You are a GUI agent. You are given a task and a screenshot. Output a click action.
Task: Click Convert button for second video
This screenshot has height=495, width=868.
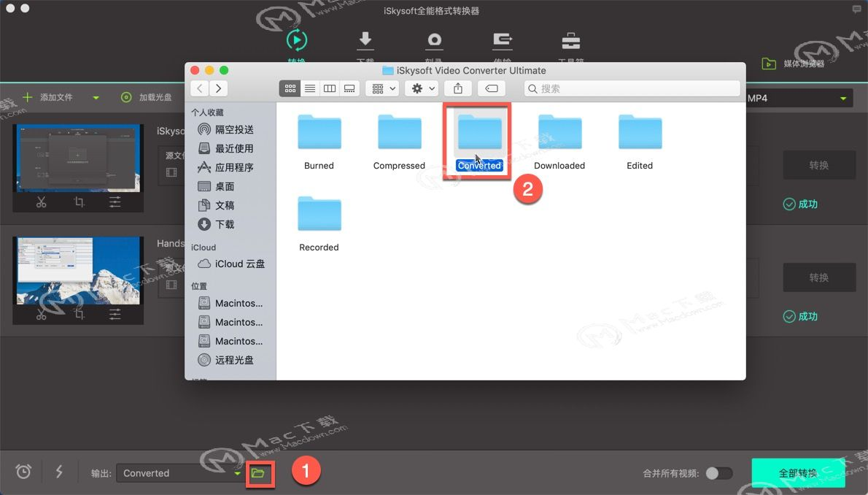(818, 277)
